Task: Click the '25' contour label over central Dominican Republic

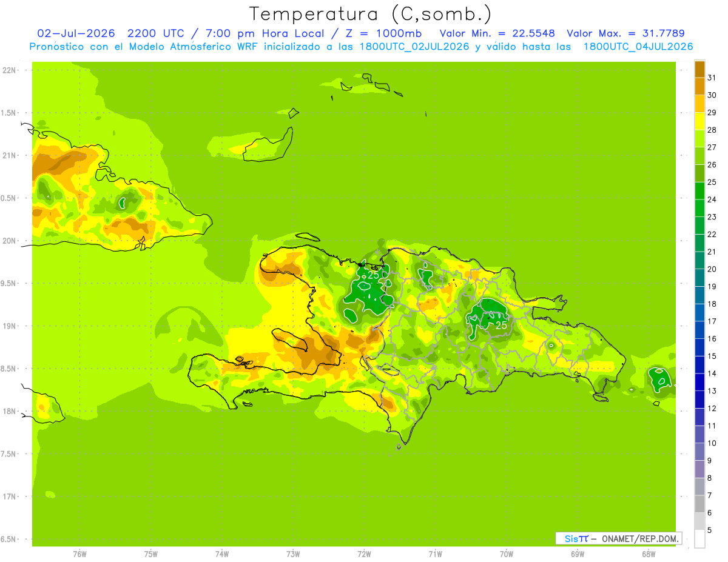Action: [x=501, y=326]
